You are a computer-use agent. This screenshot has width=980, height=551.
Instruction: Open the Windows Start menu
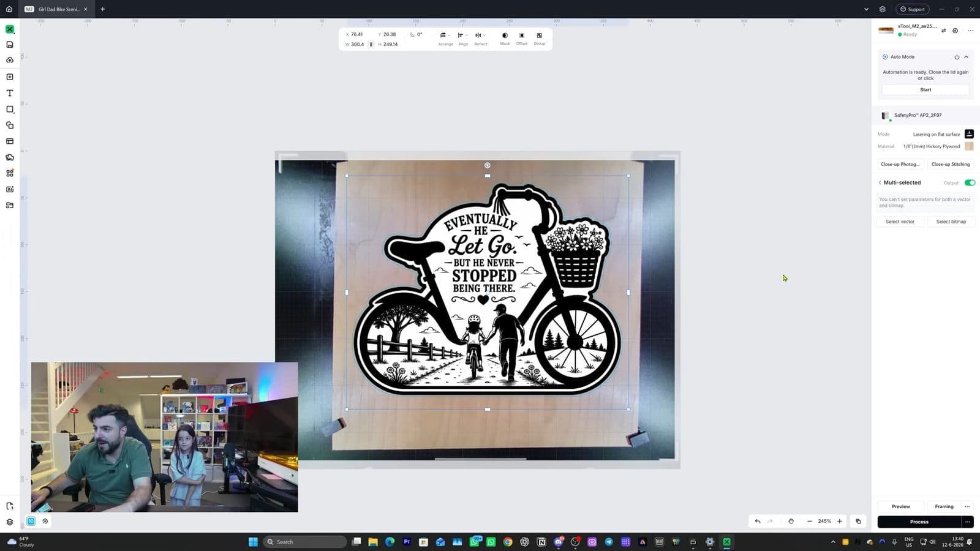tap(253, 542)
